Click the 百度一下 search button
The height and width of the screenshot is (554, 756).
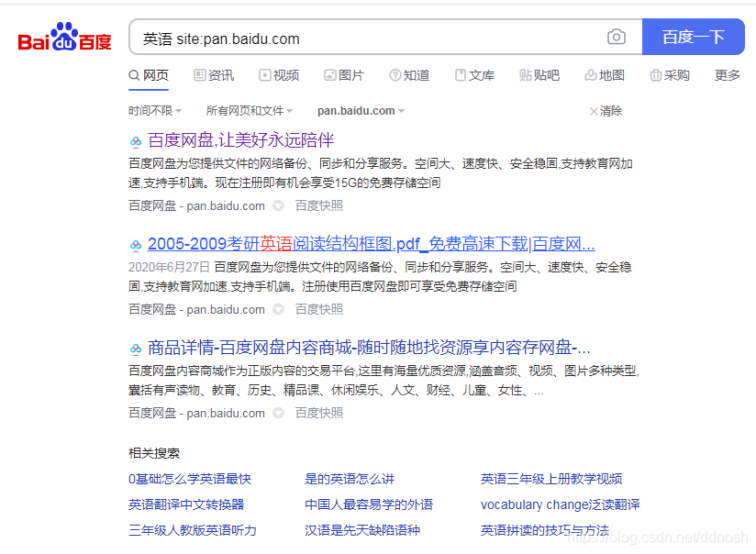(694, 36)
